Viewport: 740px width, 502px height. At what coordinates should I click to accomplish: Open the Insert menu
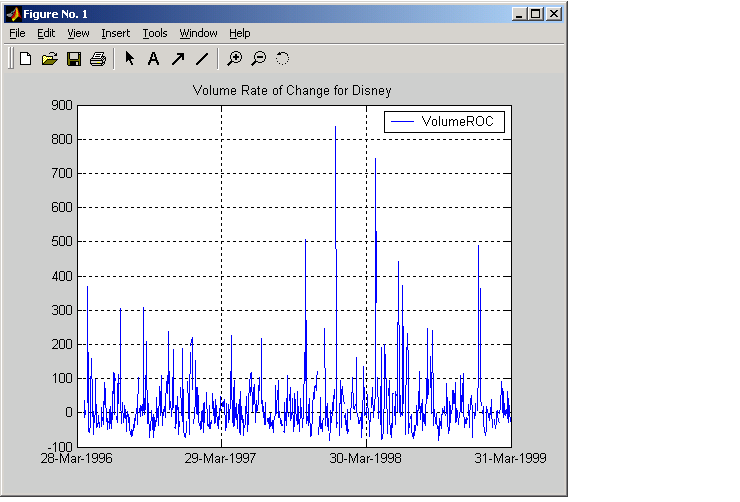tap(115, 33)
